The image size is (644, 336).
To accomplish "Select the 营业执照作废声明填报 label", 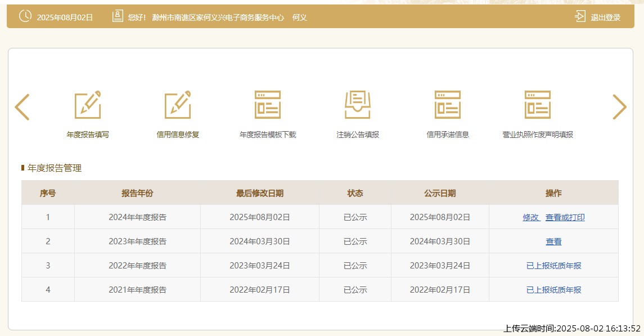I will [538, 135].
